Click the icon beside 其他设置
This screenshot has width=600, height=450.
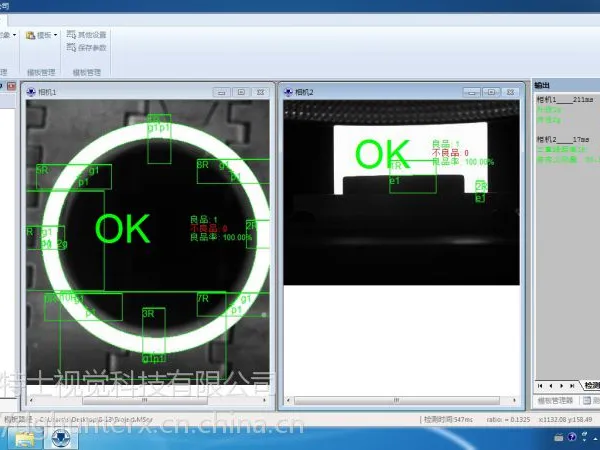pyautogui.click(x=71, y=34)
